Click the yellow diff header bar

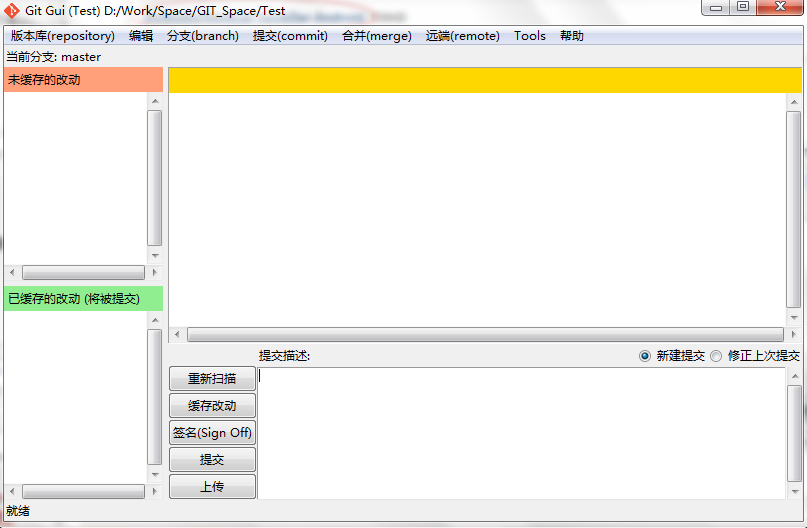[x=485, y=80]
